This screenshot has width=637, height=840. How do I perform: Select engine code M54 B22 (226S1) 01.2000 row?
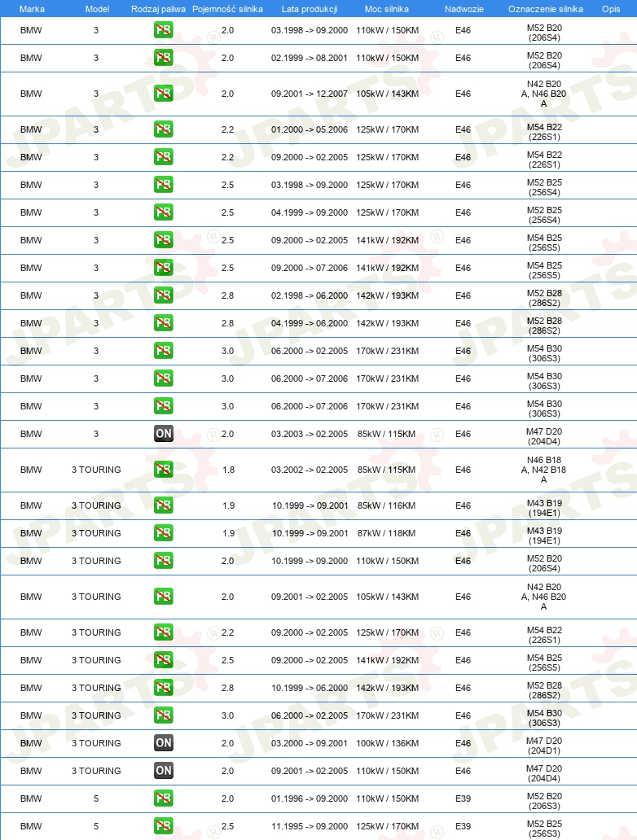tap(544, 132)
